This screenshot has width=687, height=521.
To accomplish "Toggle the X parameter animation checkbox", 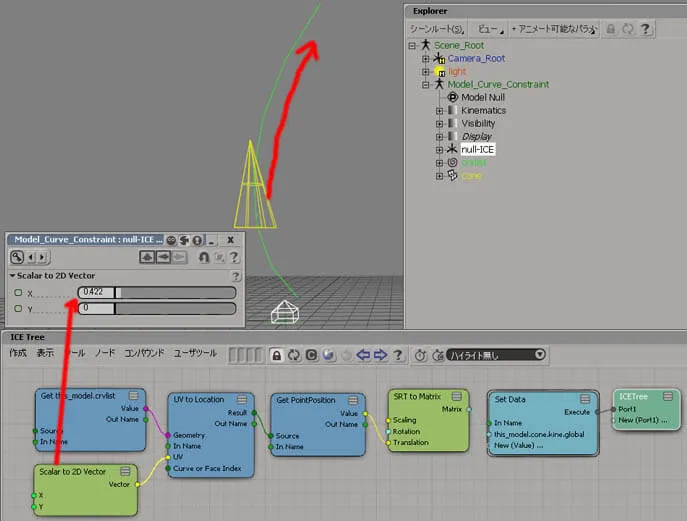I will [x=18, y=292].
